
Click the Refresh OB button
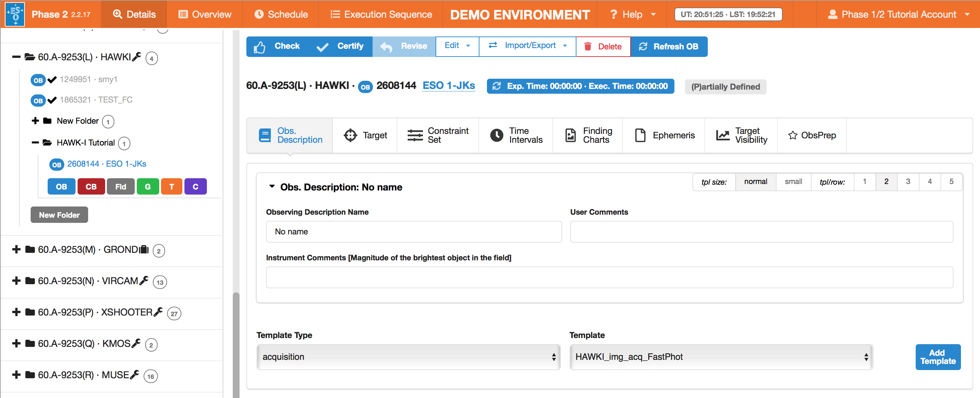coord(668,46)
